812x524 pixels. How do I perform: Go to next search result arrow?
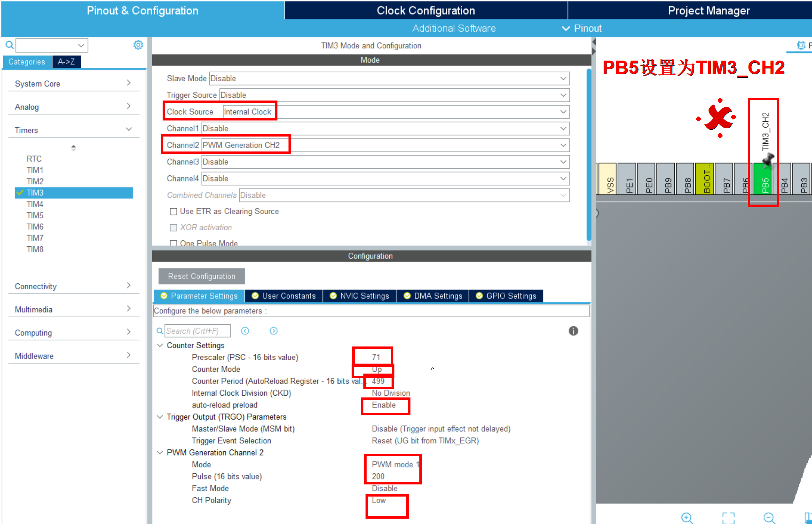pos(274,331)
